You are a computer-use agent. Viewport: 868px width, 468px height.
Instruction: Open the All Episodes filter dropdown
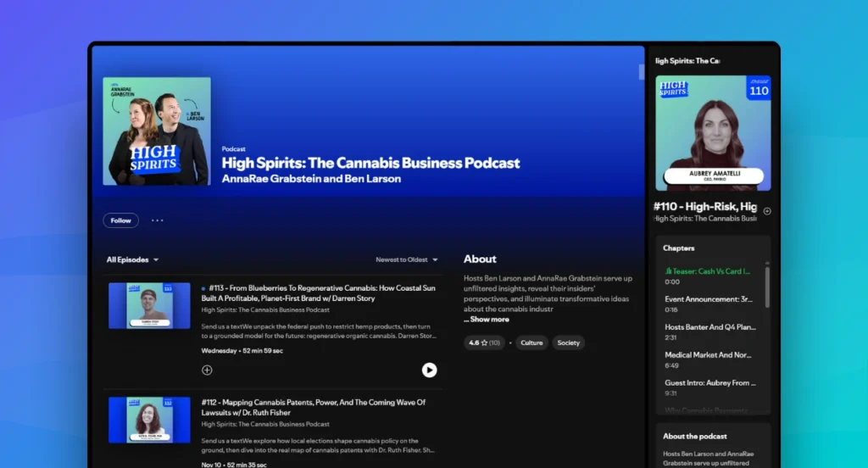pos(132,259)
